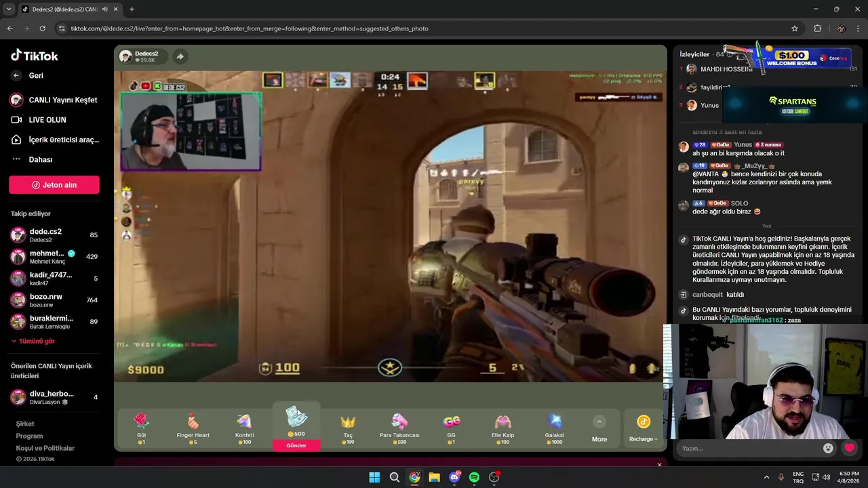Open buraklermi followed channel
Screen dimensions: 868x488
[x=54, y=322]
